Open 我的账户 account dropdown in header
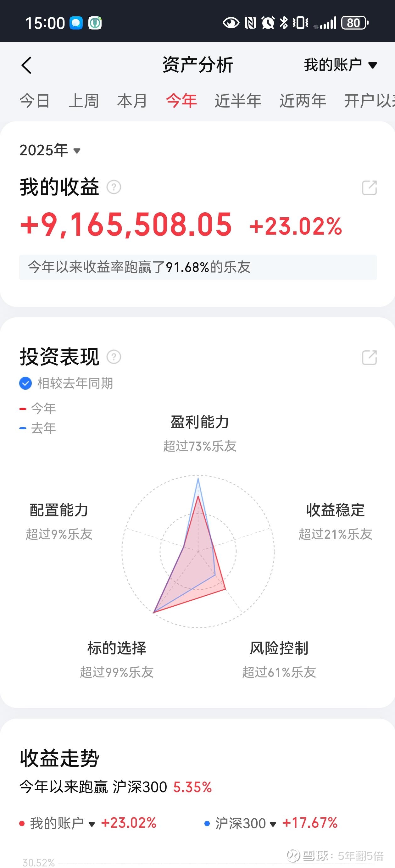 point(340,65)
